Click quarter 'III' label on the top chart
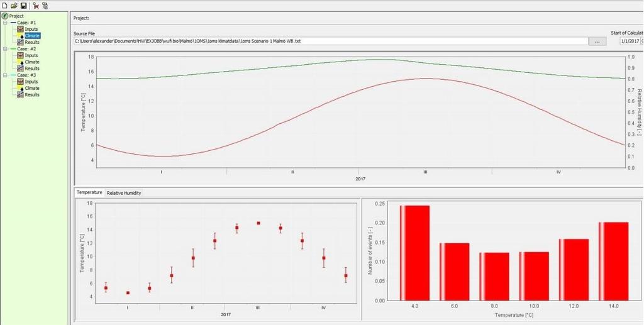Image resolution: width=644 pixels, height=325 pixels. tap(425, 172)
